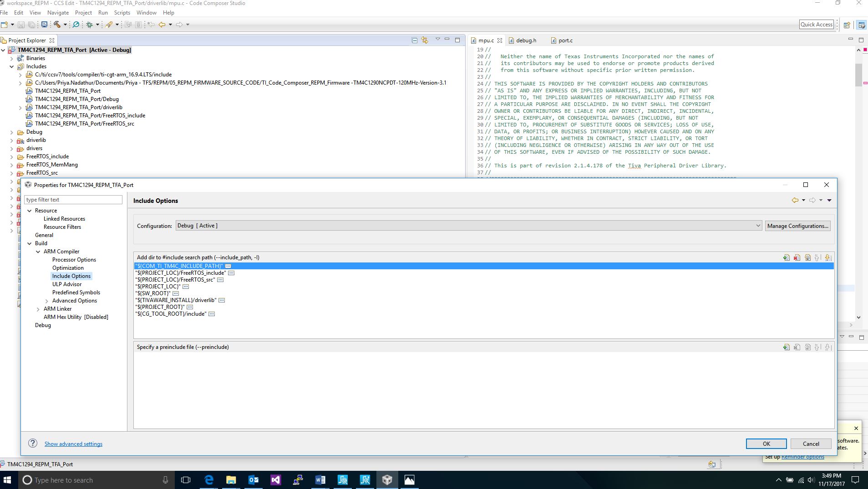Image resolution: width=868 pixels, height=489 pixels.
Task: Click Show advanced settings link
Action: click(x=73, y=444)
